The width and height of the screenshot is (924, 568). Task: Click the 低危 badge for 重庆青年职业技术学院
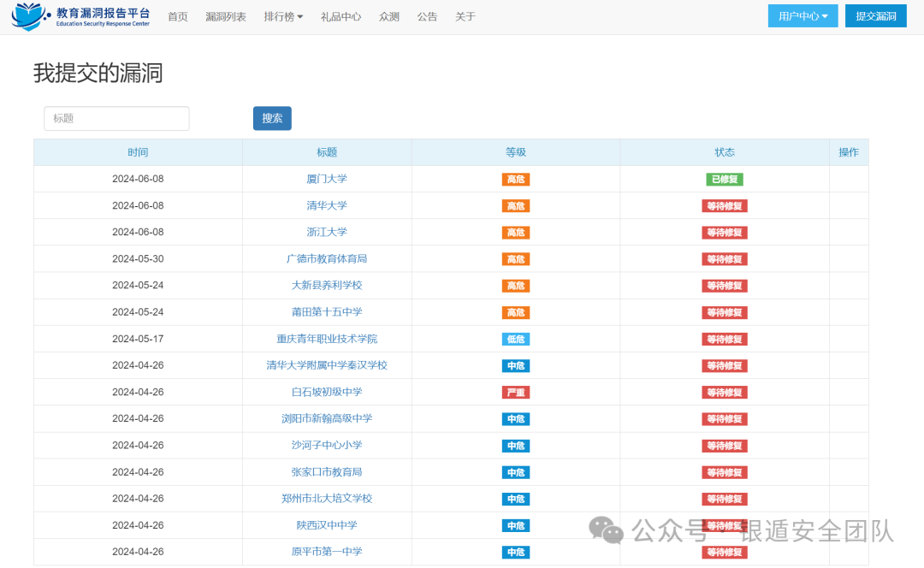pos(516,340)
